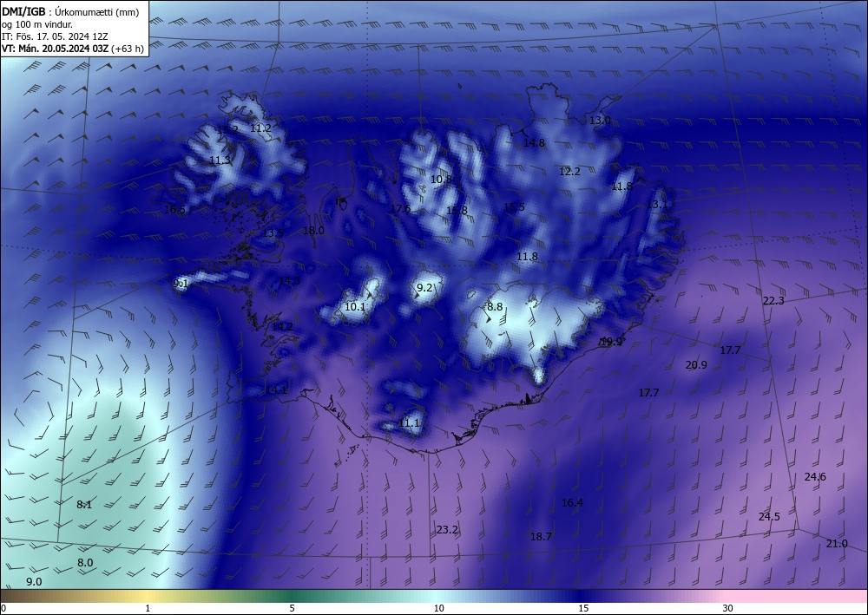
Task: Click the map value '23.2'
Action: point(447,530)
